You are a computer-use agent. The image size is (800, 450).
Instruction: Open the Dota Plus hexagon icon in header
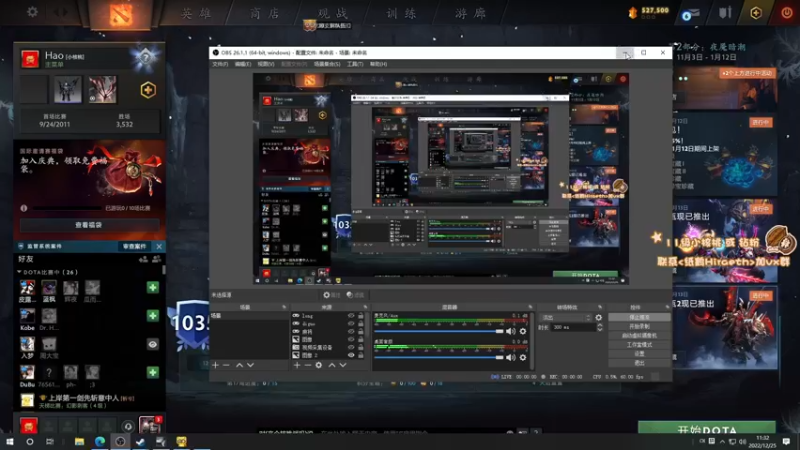click(756, 12)
